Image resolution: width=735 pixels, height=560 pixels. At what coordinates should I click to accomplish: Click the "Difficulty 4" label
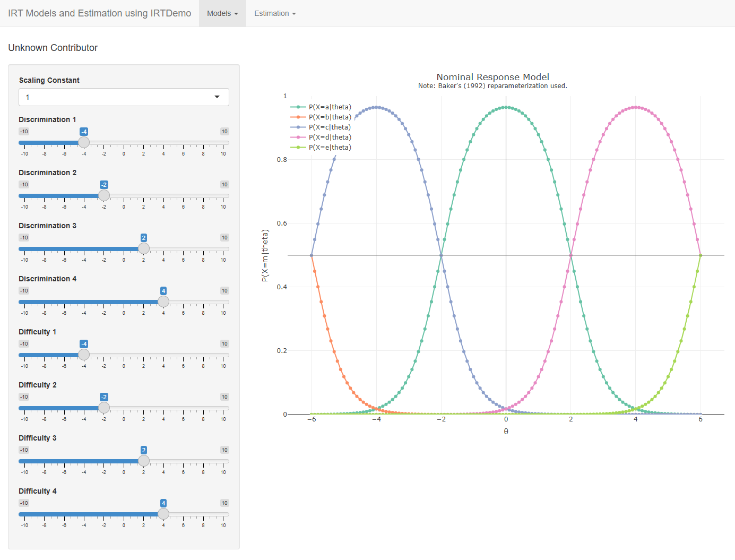click(x=38, y=491)
